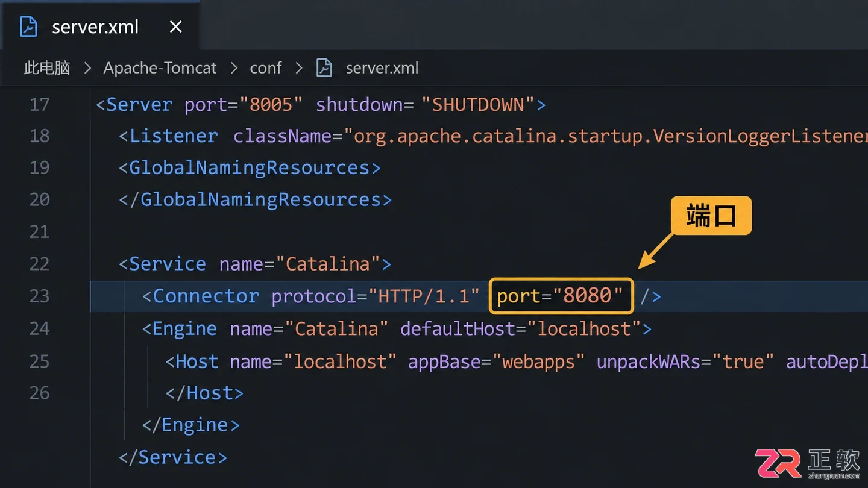Click the closing GlobalNamingResources tag
This screenshot has height=488, width=868.
tap(255, 199)
